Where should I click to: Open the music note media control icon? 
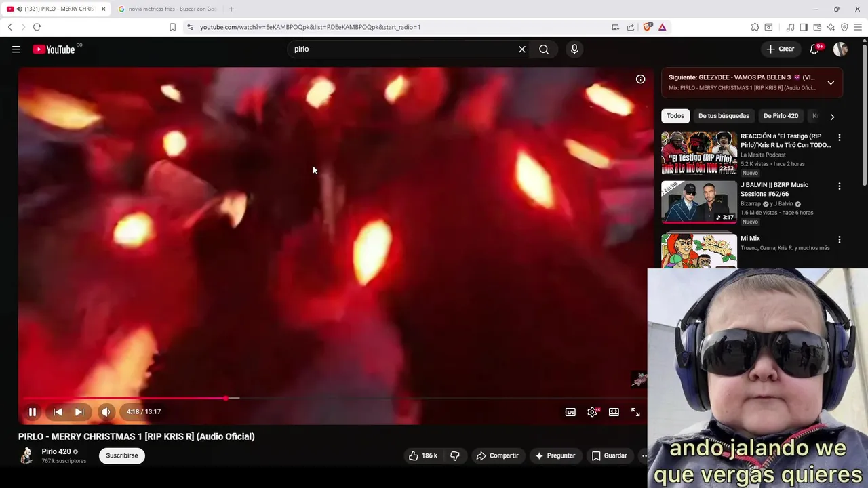[790, 27]
